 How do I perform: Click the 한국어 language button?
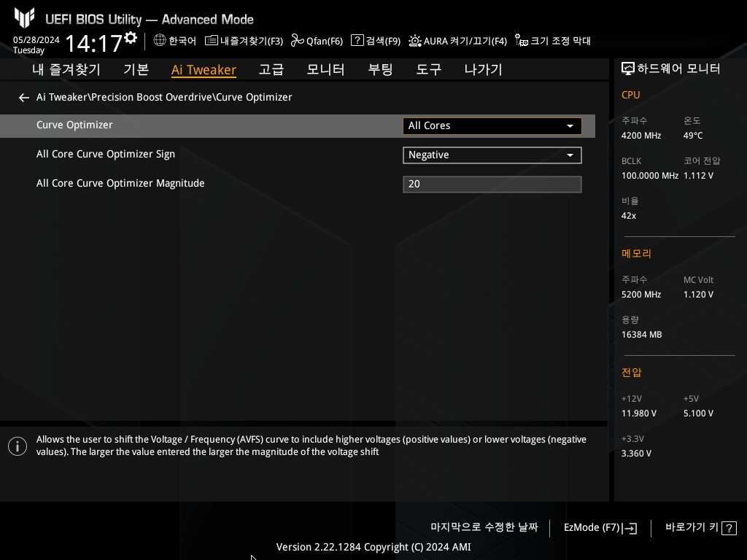[x=175, y=41]
